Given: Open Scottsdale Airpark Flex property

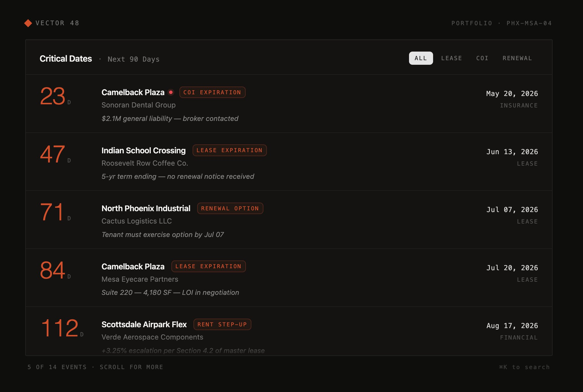Looking at the screenshot, I should tap(144, 324).
